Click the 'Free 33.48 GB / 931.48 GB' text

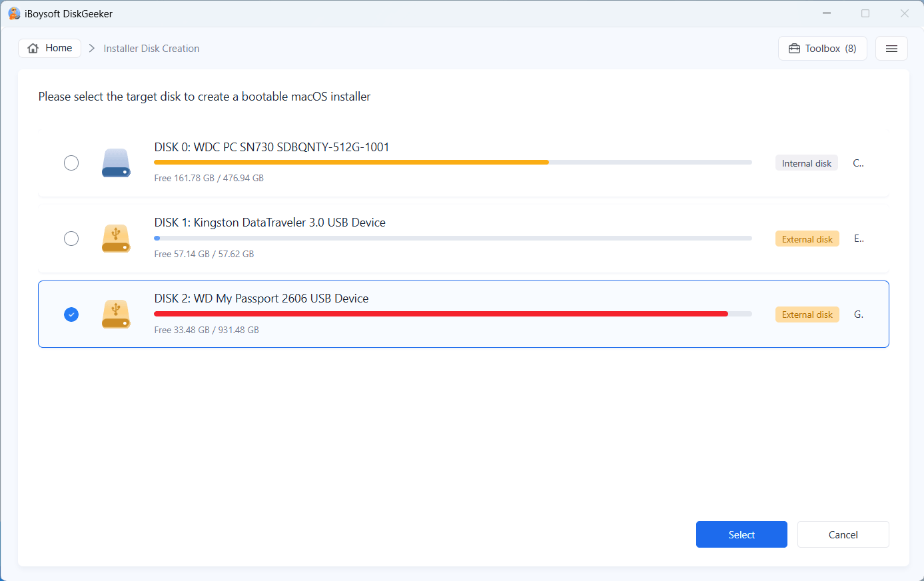[x=207, y=330]
